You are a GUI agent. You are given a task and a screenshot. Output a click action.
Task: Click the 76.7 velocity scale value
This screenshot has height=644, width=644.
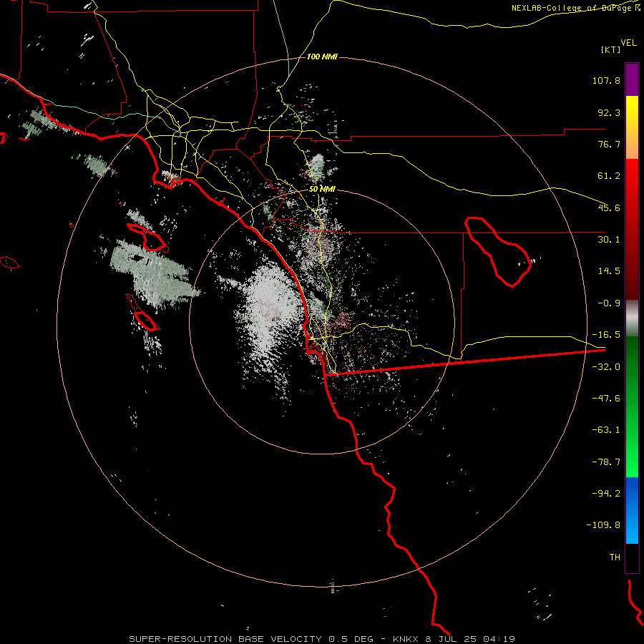pyautogui.click(x=609, y=144)
